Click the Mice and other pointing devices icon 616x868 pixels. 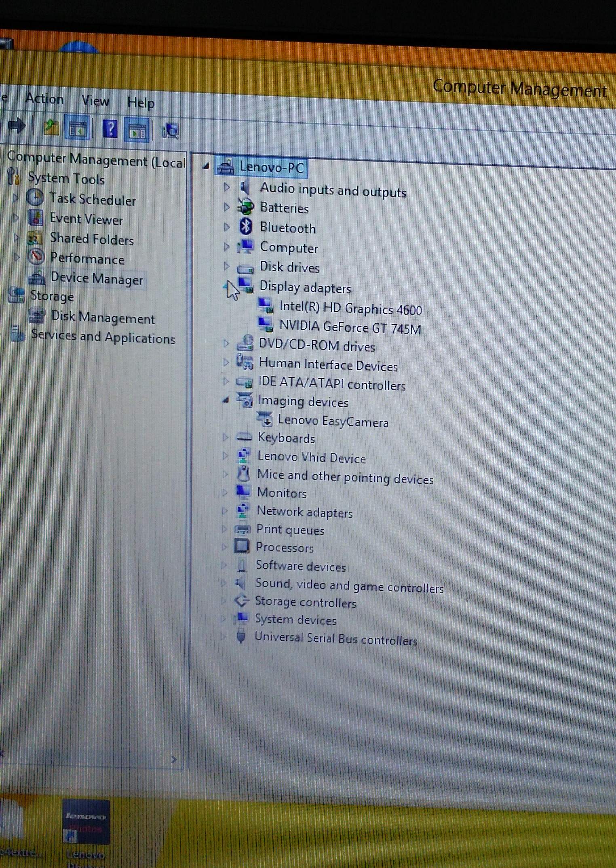[x=243, y=473]
